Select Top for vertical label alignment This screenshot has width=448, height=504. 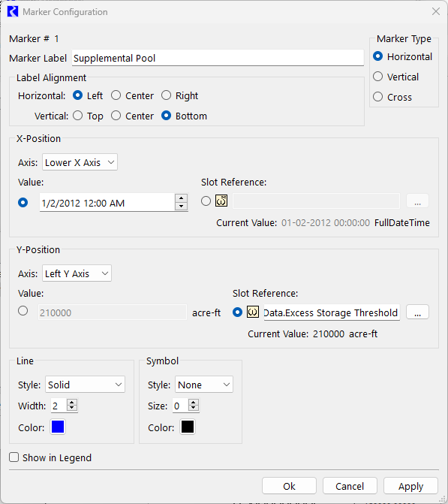click(x=78, y=116)
